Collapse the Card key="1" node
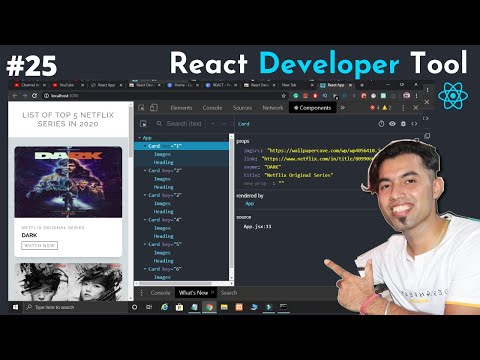Screen dimensions: 480x360 pos(145,146)
